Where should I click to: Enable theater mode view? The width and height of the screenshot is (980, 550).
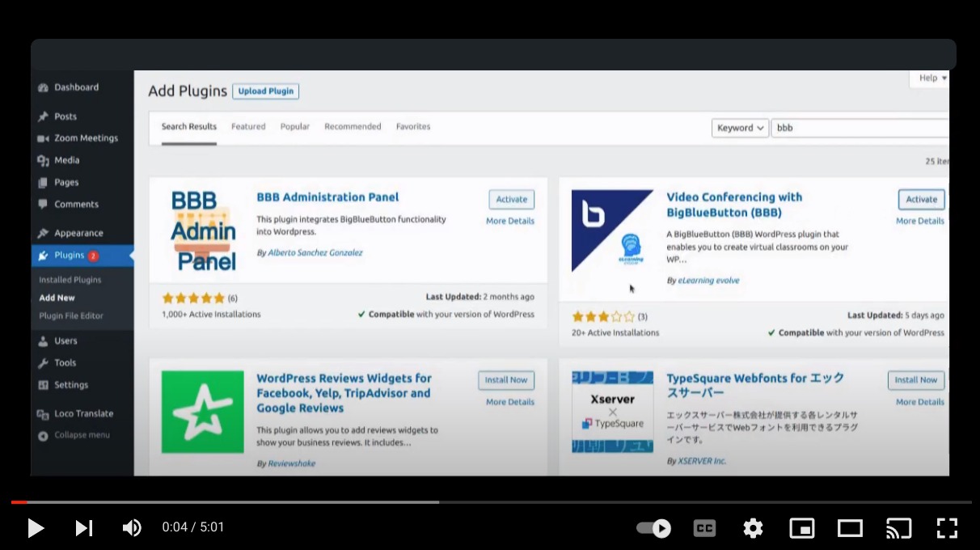[x=850, y=528]
